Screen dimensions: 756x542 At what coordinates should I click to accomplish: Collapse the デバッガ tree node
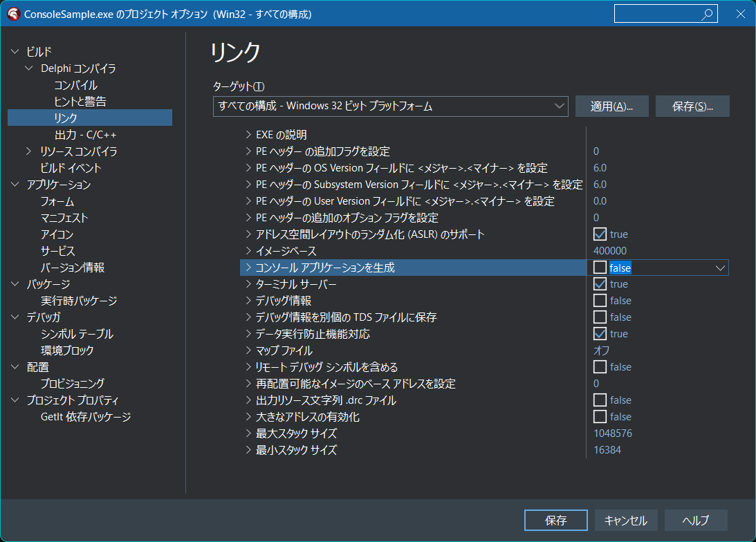15,317
